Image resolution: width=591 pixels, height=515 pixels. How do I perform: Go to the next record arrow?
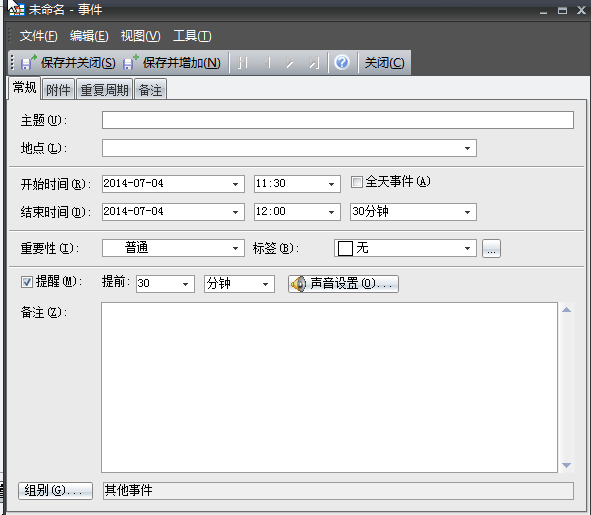pos(289,63)
